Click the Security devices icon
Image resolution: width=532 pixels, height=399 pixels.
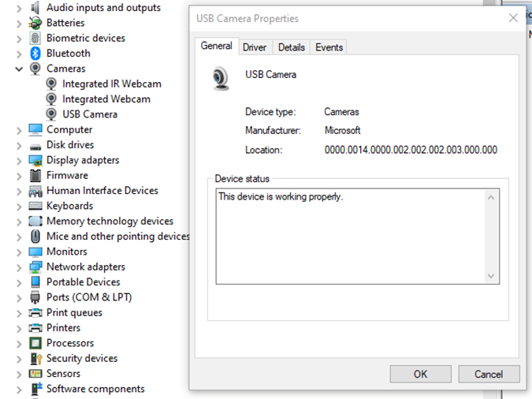coord(36,359)
